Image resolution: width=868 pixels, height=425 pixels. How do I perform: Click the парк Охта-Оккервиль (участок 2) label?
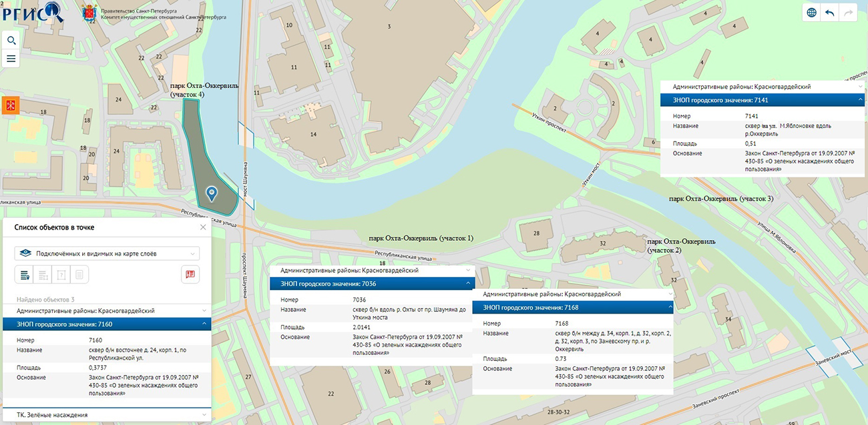681,246
